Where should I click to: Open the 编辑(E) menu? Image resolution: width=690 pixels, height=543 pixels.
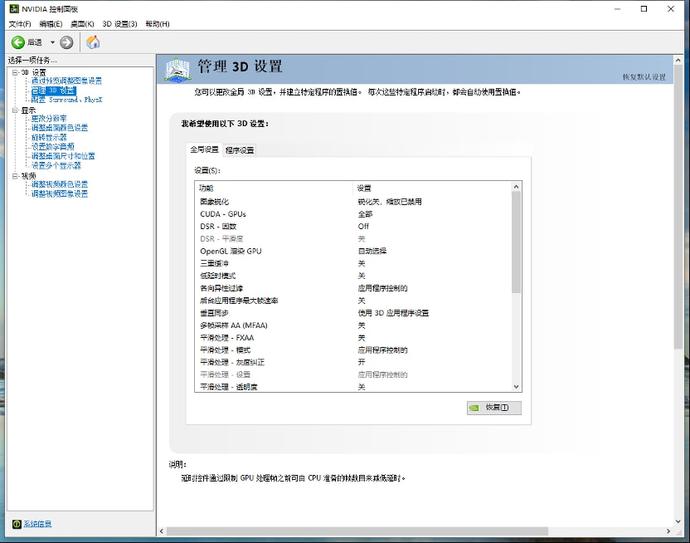(x=51, y=24)
